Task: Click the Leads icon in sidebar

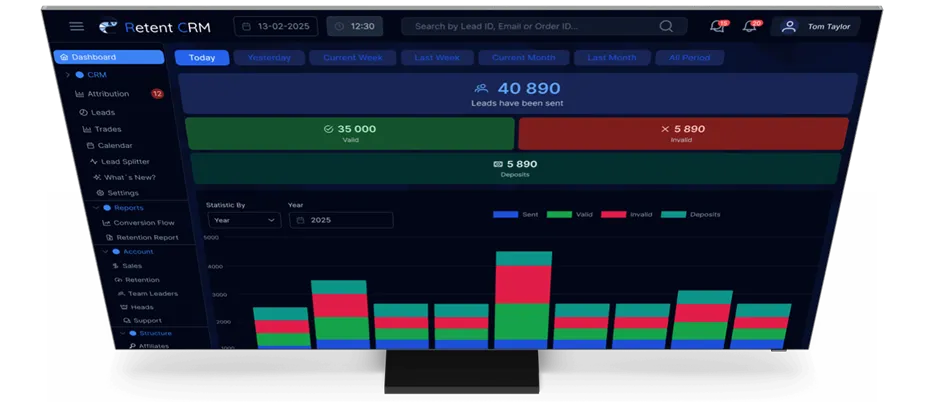Action: (83, 112)
